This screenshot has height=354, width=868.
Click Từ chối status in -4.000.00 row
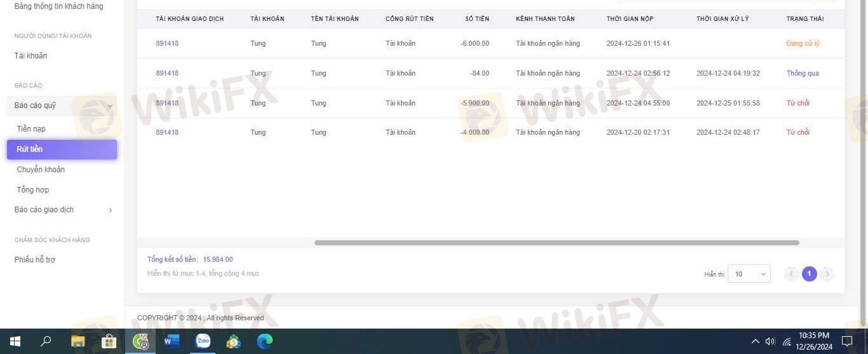(x=797, y=132)
